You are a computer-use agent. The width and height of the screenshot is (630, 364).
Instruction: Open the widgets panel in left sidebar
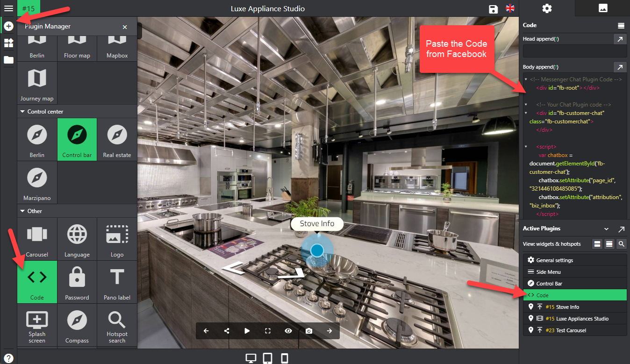click(8, 43)
